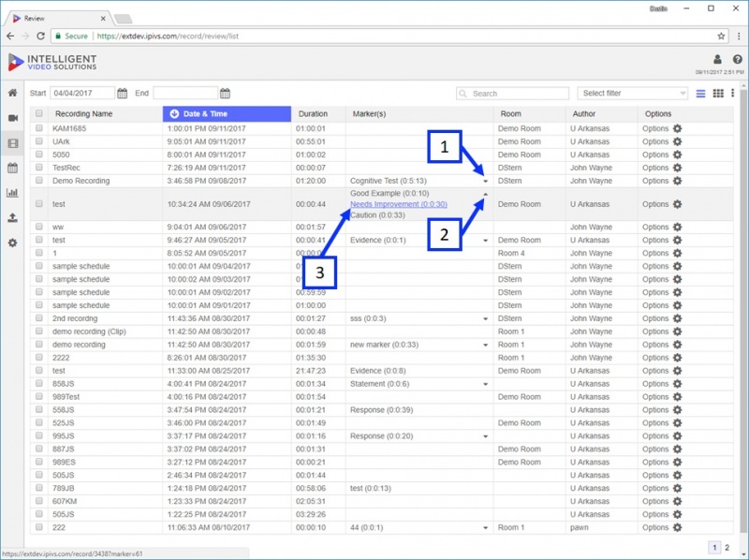Expand markers for 44 (0:0:1) row
The height and width of the screenshot is (560, 749).
click(x=485, y=528)
